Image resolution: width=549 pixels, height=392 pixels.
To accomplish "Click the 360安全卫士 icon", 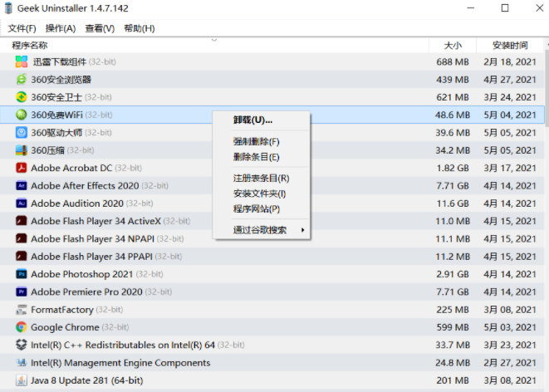I will coord(22,97).
